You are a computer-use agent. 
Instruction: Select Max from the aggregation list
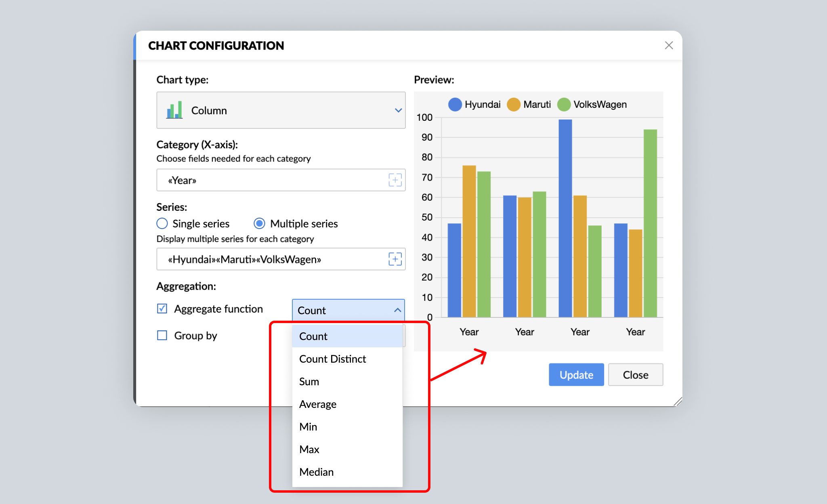[347, 449]
